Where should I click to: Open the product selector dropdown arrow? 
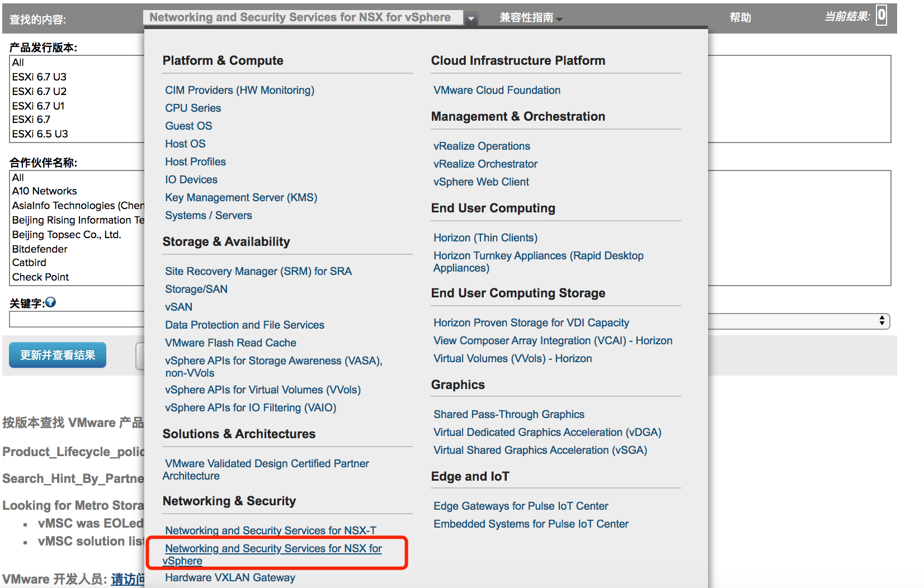(472, 18)
